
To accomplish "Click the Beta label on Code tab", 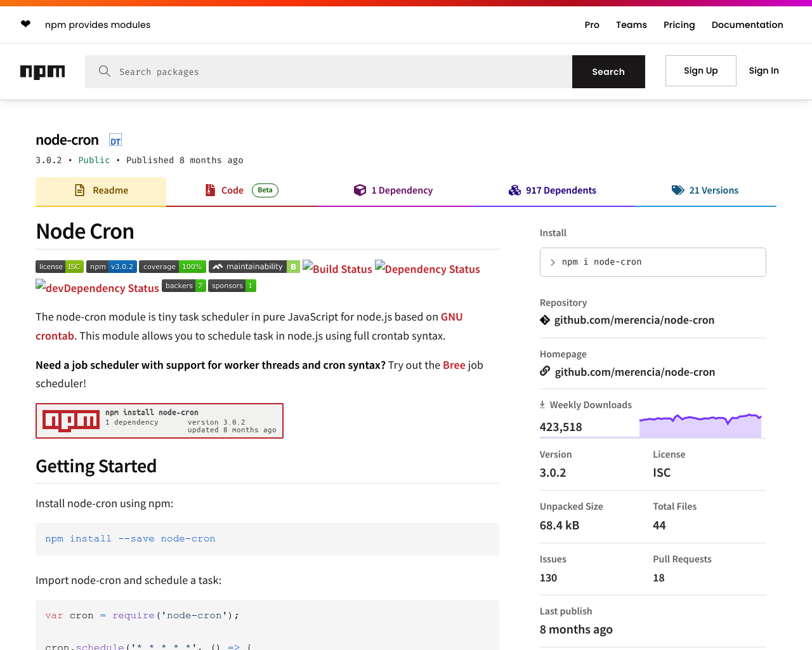I will (x=265, y=190).
